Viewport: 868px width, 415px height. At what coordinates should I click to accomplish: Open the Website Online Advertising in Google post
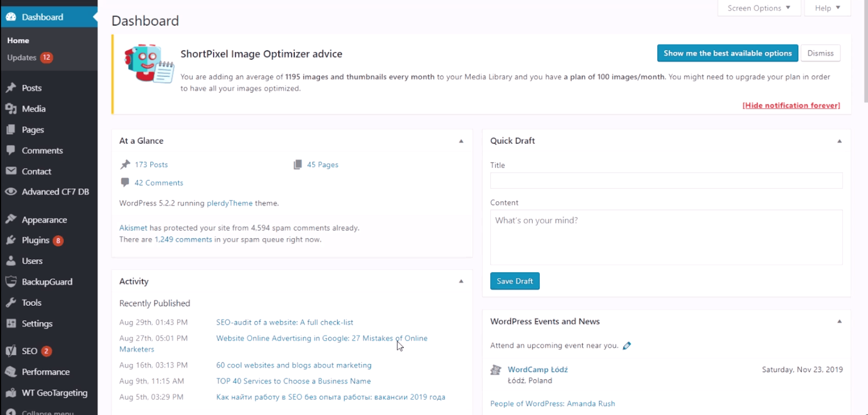coord(322,338)
